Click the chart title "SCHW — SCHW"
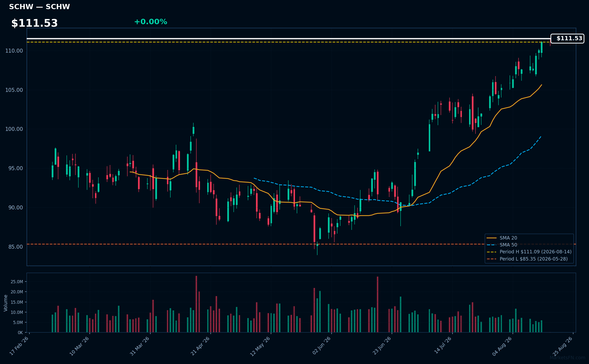The image size is (589, 364). point(40,7)
